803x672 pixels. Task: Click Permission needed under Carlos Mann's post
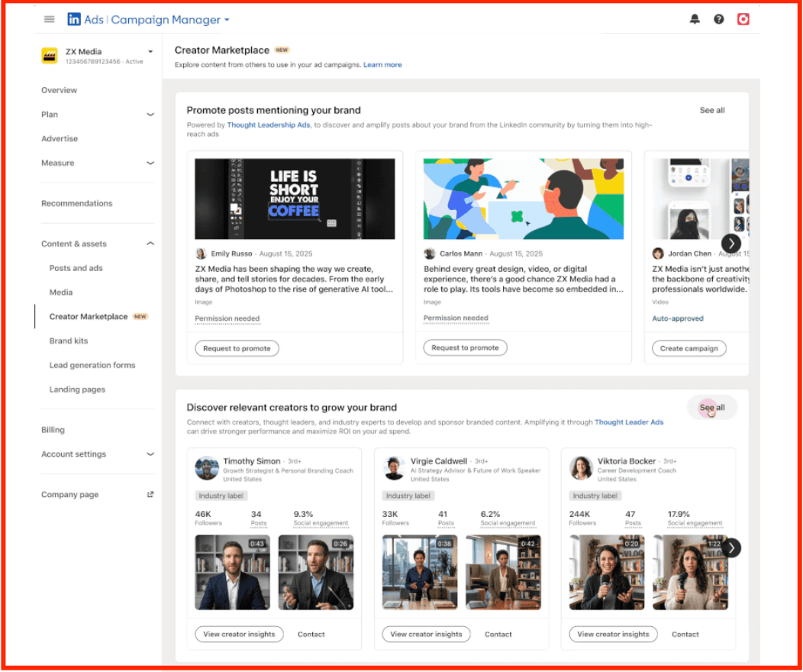(x=456, y=318)
